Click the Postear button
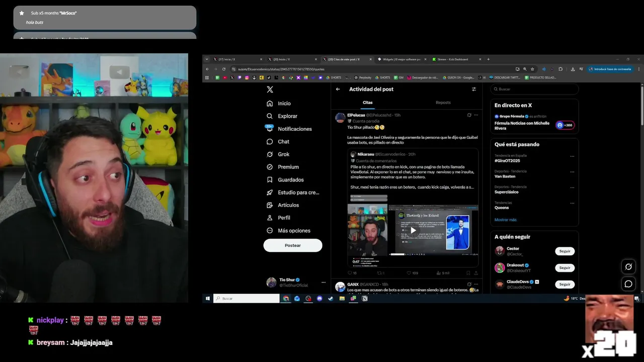 [293, 245]
